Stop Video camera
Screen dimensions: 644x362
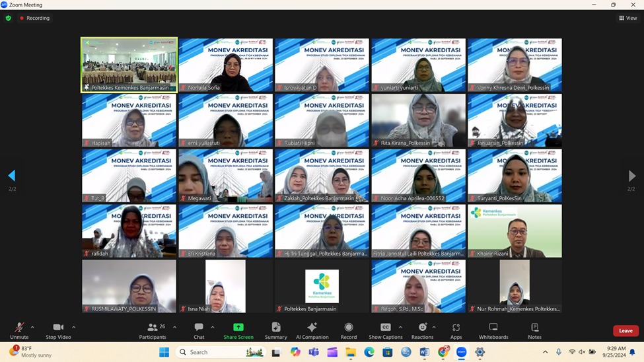(x=58, y=330)
